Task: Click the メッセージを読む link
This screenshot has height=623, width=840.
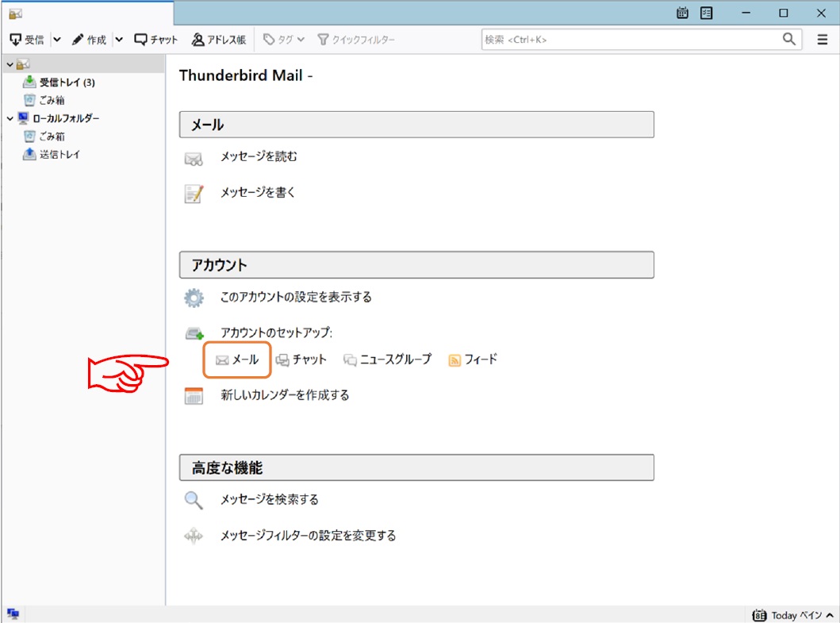Action: click(259, 156)
